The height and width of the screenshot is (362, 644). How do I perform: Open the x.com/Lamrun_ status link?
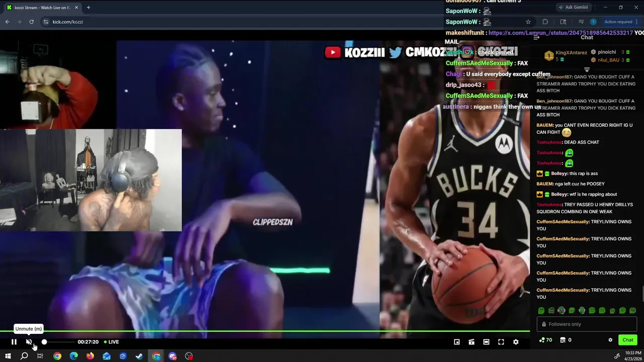click(x=560, y=33)
